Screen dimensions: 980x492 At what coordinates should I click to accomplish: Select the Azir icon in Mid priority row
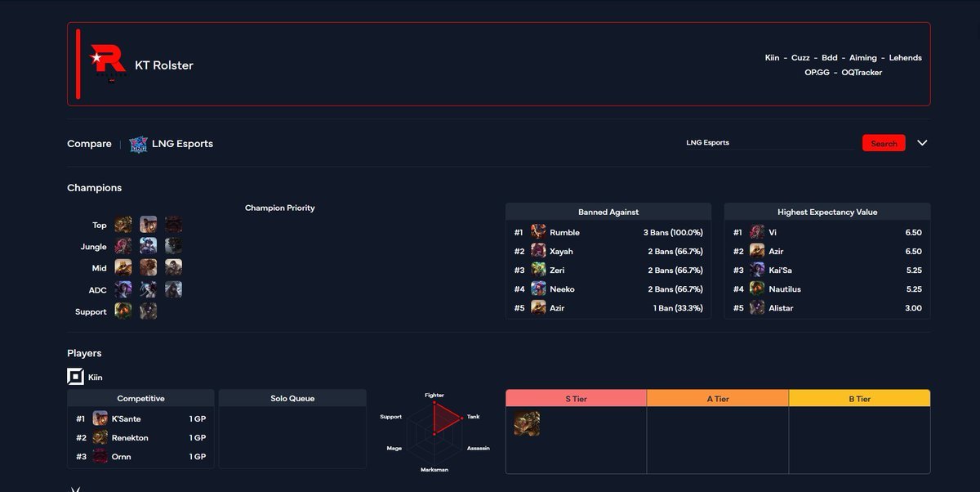pyautogui.click(x=123, y=267)
